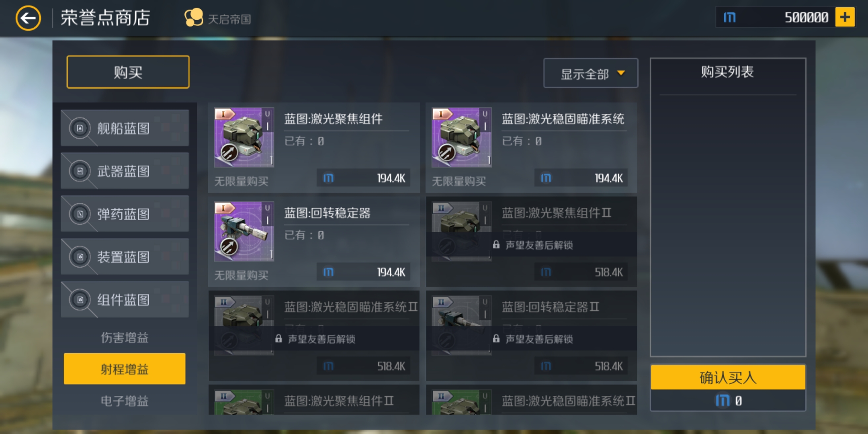
Task: Go back with the circular arrow icon
Action: coord(28,18)
